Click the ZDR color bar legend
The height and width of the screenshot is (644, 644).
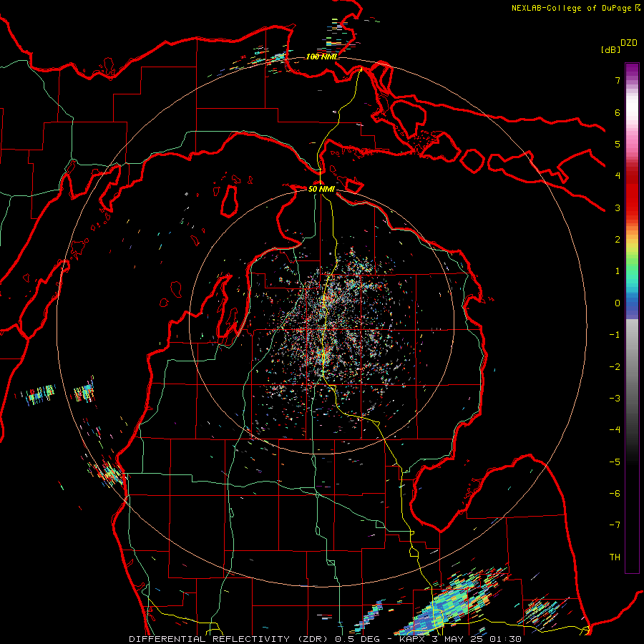(x=632, y=318)
